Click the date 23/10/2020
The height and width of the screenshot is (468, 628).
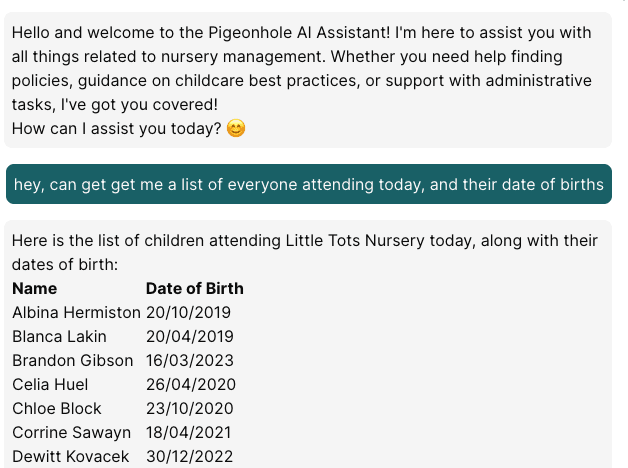[x=190, y=408]
